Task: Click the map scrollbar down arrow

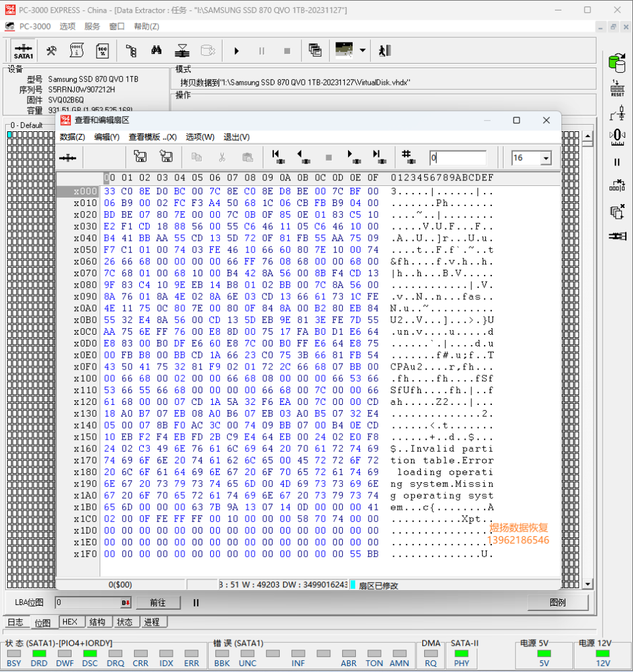Action: tap(588, 583)
